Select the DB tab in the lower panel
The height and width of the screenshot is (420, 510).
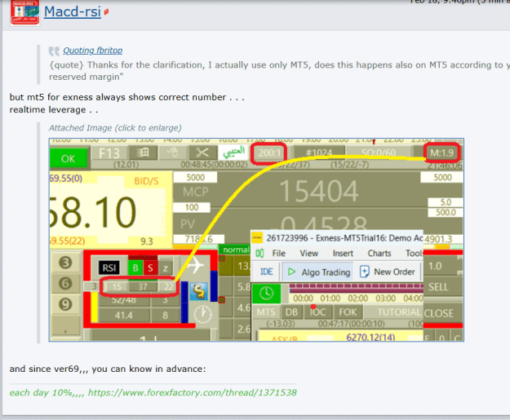coord(291,312)
